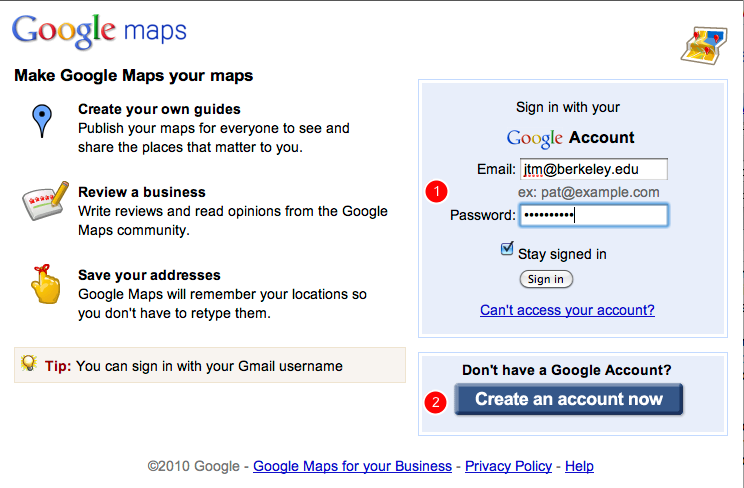Open the Privacy Policy link
The height and width of the screenshot is (488, 744).
(508, 466)
